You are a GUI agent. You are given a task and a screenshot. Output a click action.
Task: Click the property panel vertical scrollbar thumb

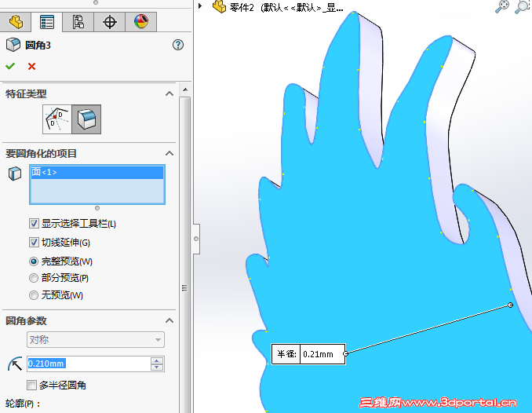tap(185, 254)
